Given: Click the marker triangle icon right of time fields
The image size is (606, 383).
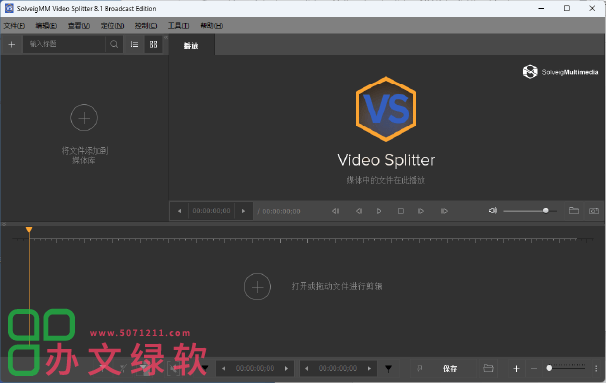Looking at the screenshot, I should (388, 369).
